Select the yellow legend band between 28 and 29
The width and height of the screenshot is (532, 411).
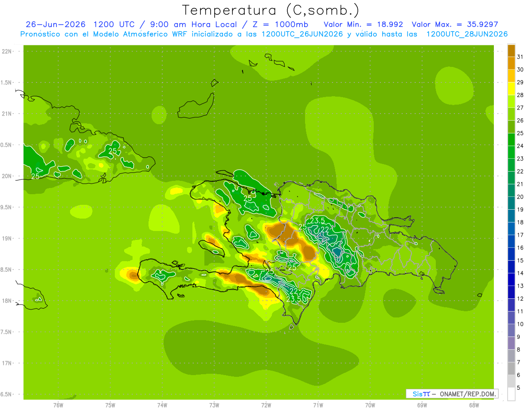click(511, 89)
